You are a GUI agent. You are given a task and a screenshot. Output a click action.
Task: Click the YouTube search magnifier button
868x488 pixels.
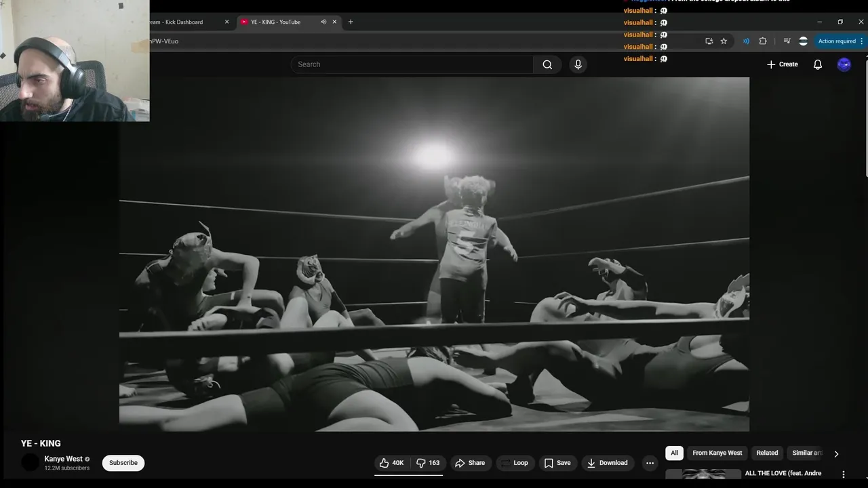(x=547, y=64)
